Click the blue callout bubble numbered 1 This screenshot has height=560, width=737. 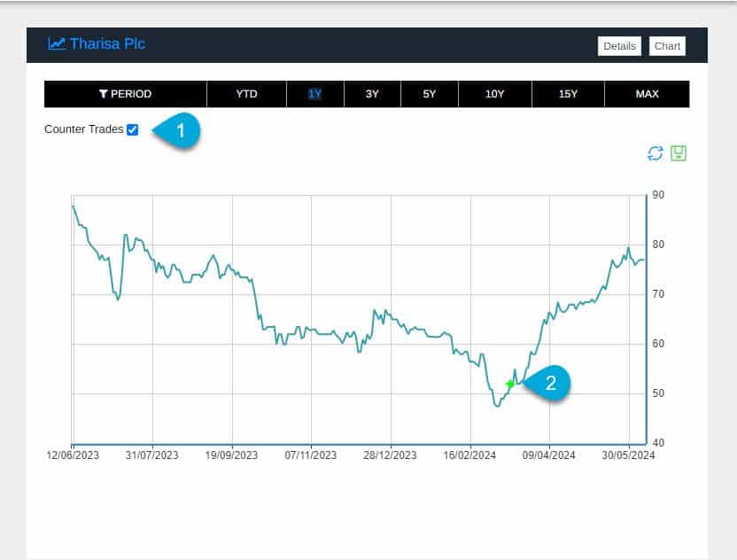[x=181, y=131]
